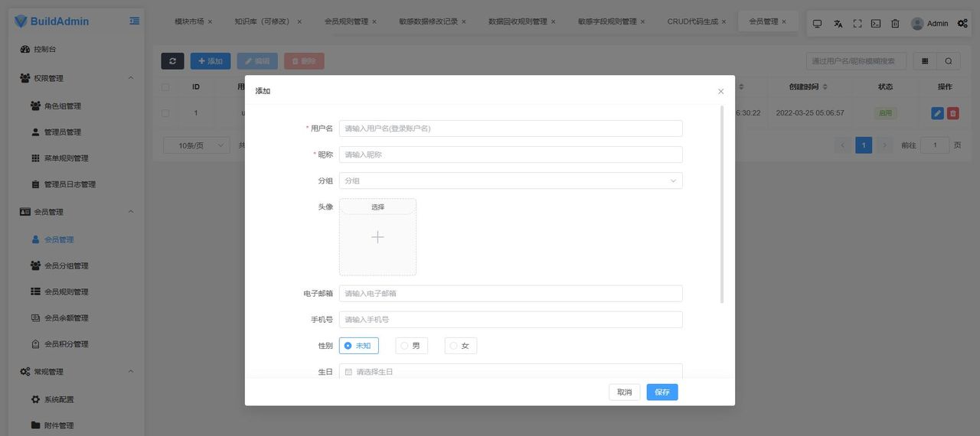Click the blue edit icon in row
This screenshot has width=980, height=436.
tap(937, 113)
